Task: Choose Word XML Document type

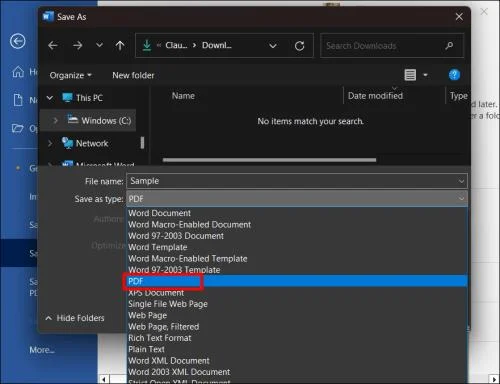Action: [169, 361]
